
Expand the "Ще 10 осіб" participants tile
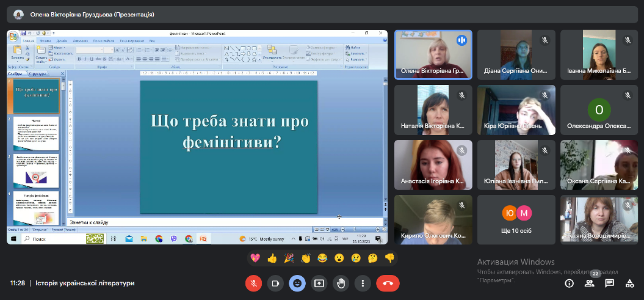[516, 219]
